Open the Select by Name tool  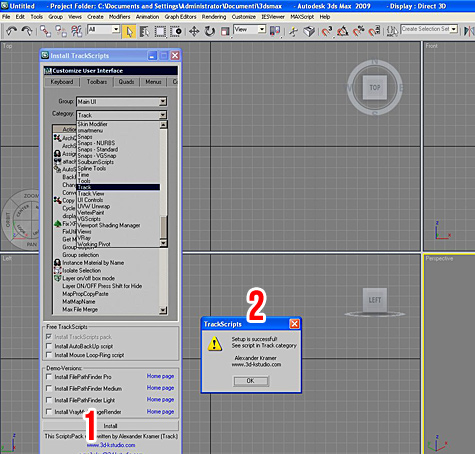point(144,31)
